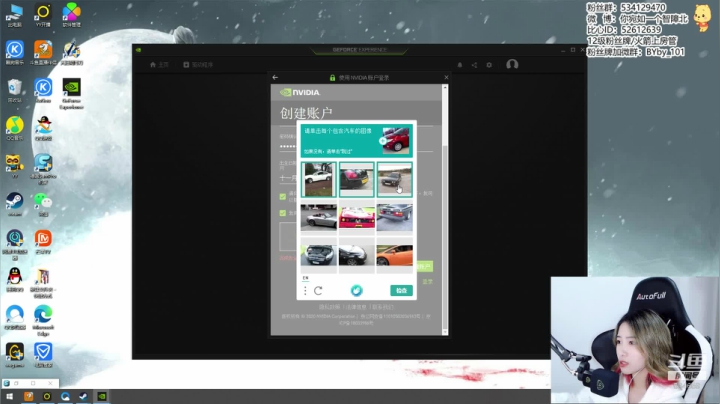Screen dimensions: 720x404
Task: Open the blue K icon beside Recycle Bin
Action: tap(43, 90)
